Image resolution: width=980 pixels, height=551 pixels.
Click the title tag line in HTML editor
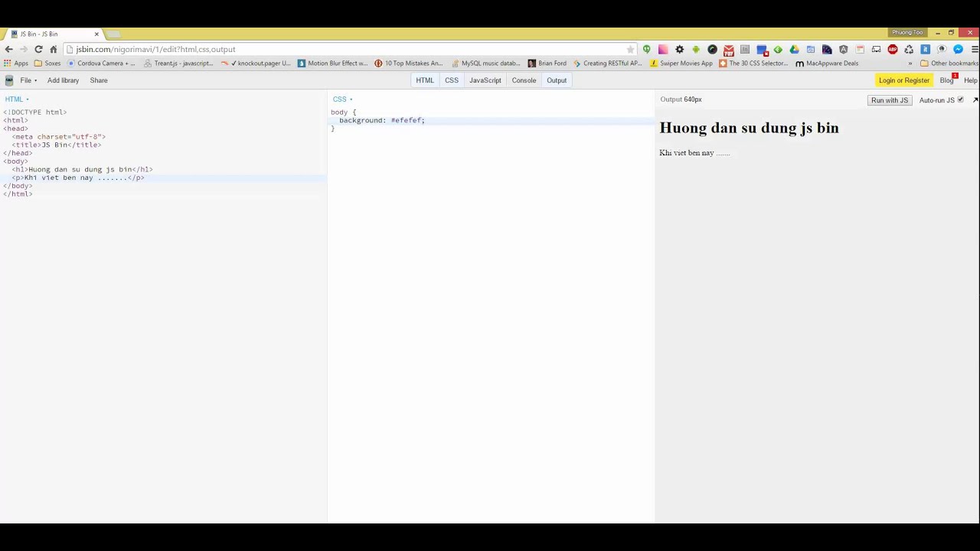coord(56,145)
